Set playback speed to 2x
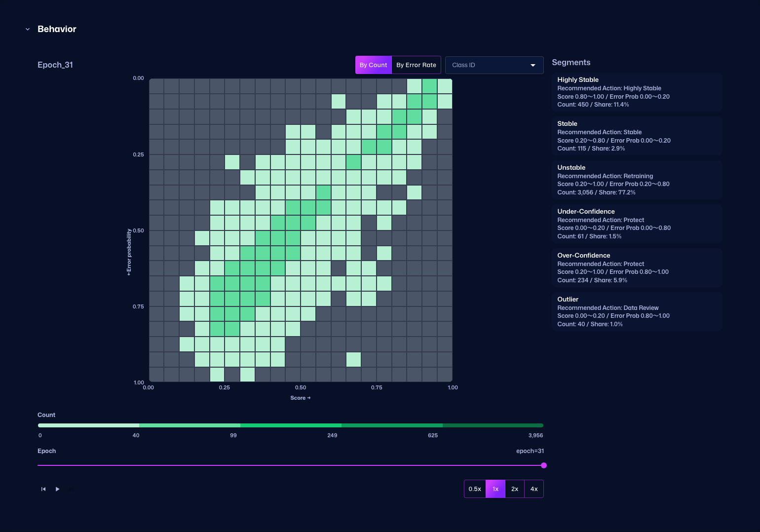Screen dimensions: 760x532 [x=515, y=489]
